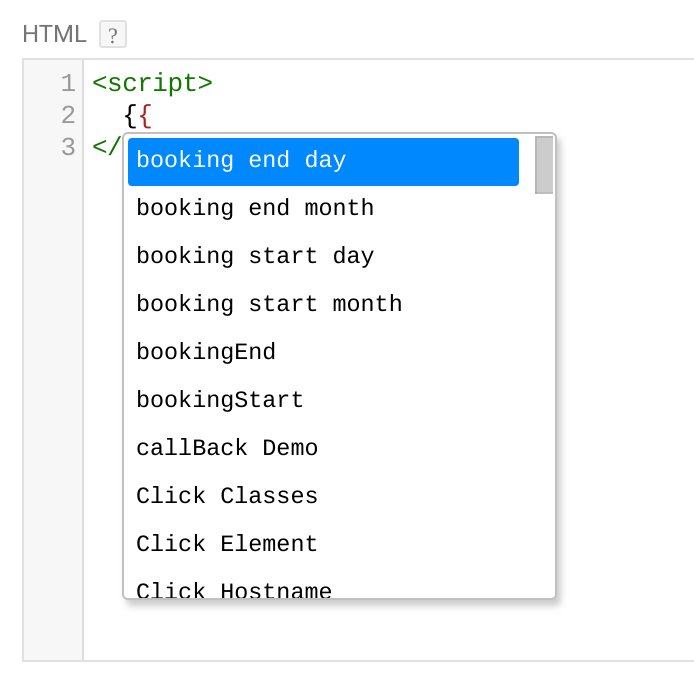
Task: Place cursor on the <script> tag line
Action: [152, 83]
